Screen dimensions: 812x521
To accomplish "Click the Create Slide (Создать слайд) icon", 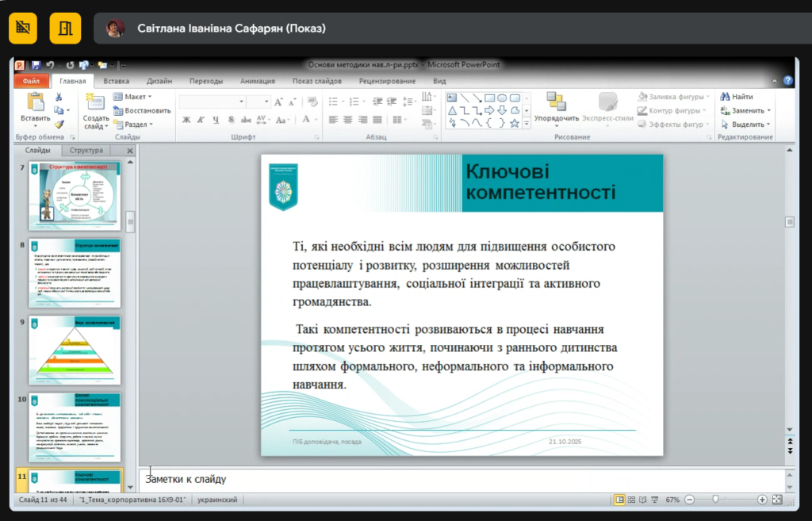I will pyautogui.click(x=96, y=102).
